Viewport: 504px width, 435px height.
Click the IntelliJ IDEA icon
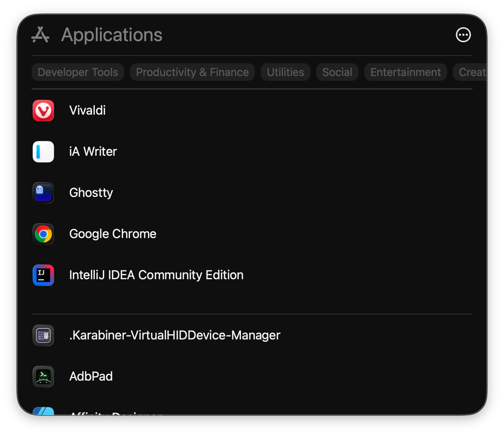[x=43, y=275]
